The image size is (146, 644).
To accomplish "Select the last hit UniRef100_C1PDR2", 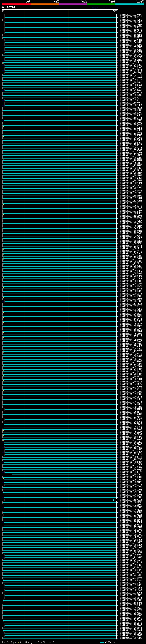I will click(131, 638).
